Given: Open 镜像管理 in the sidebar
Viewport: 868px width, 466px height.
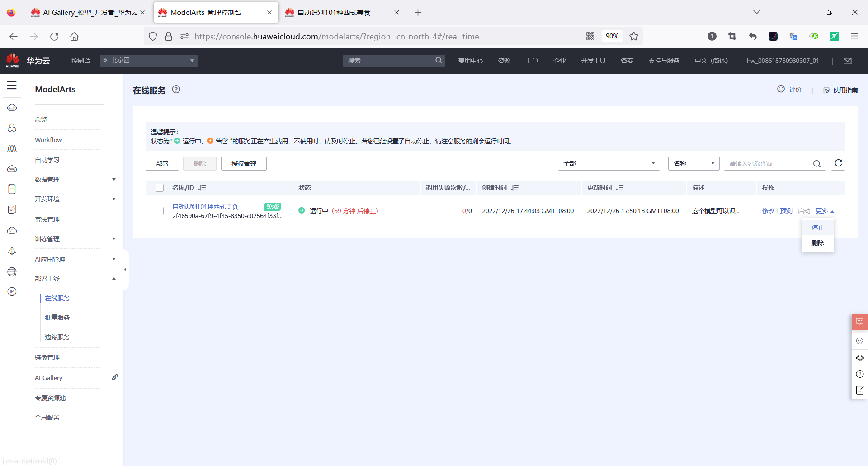Looking at the screenshot, I should coord(47,357).
